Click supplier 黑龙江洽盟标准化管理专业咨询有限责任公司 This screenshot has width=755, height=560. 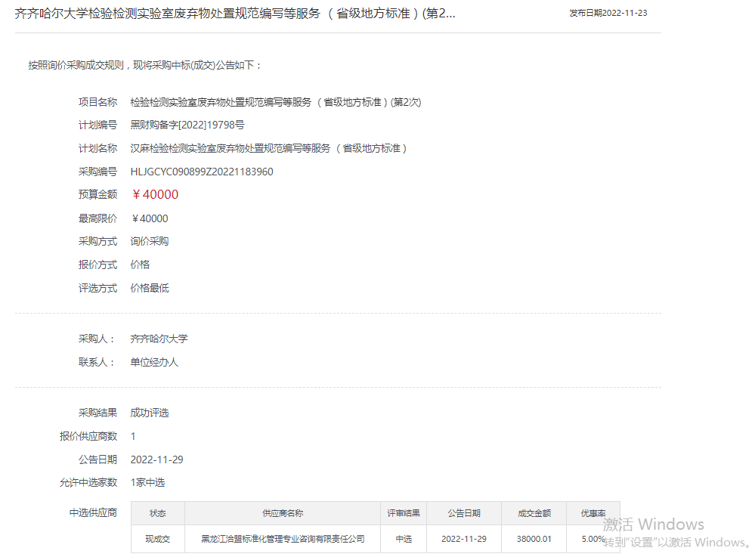click(283, 539)
